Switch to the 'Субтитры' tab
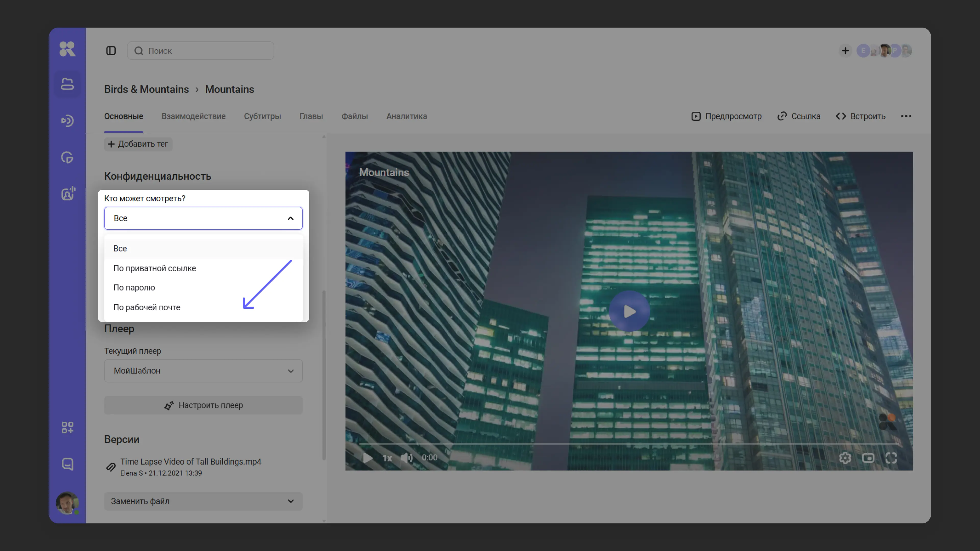980x551 pixels. pos(262,116)
